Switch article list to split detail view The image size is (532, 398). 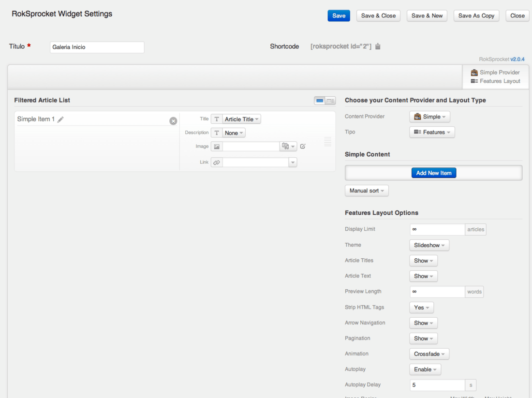330,101
